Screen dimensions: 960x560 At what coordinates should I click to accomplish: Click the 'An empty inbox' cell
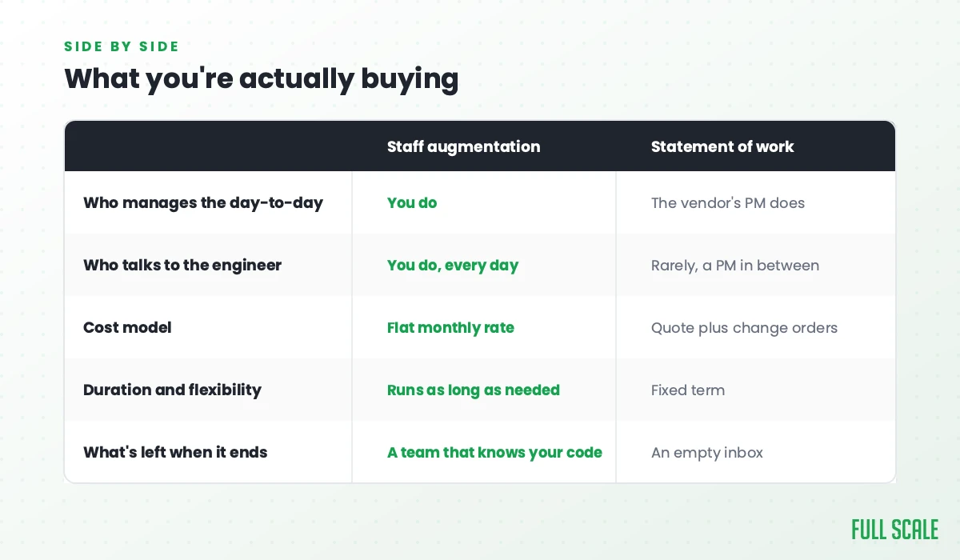tap(707, 453)
